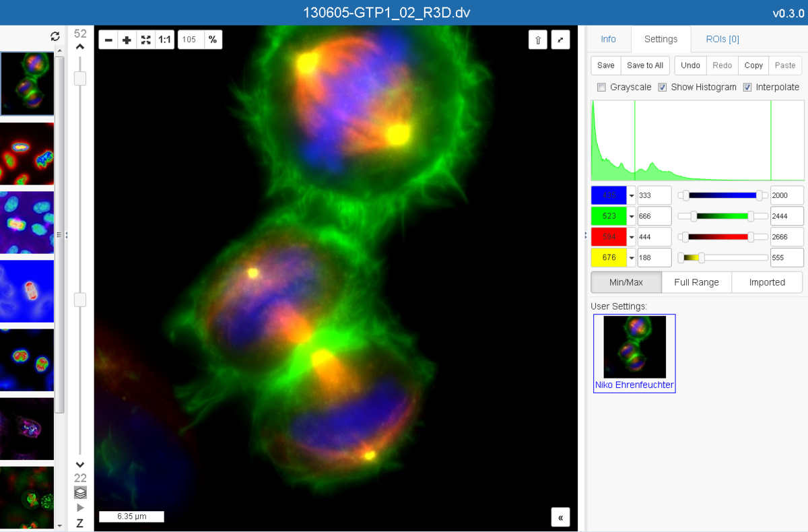Collapse the right panel with double chevron

pyautogui.click(x=560, y=517)
